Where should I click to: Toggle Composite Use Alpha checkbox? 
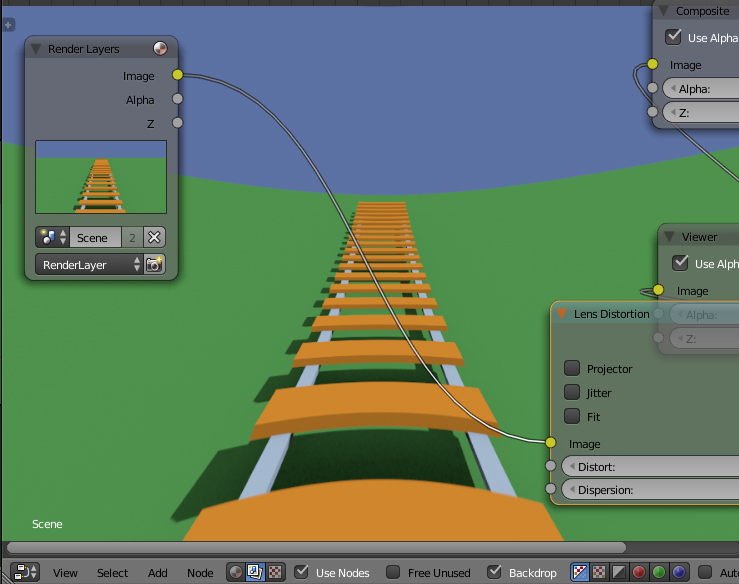click(x=673, y=37)
